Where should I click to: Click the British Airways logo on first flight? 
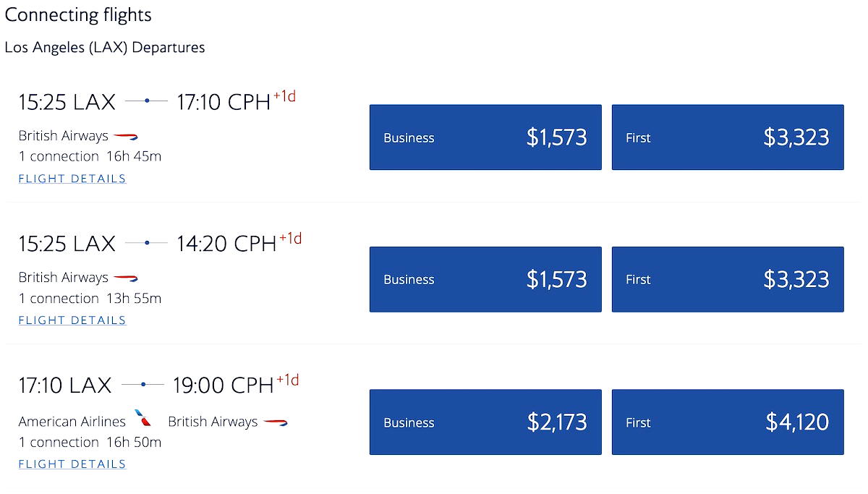(127, 135)
